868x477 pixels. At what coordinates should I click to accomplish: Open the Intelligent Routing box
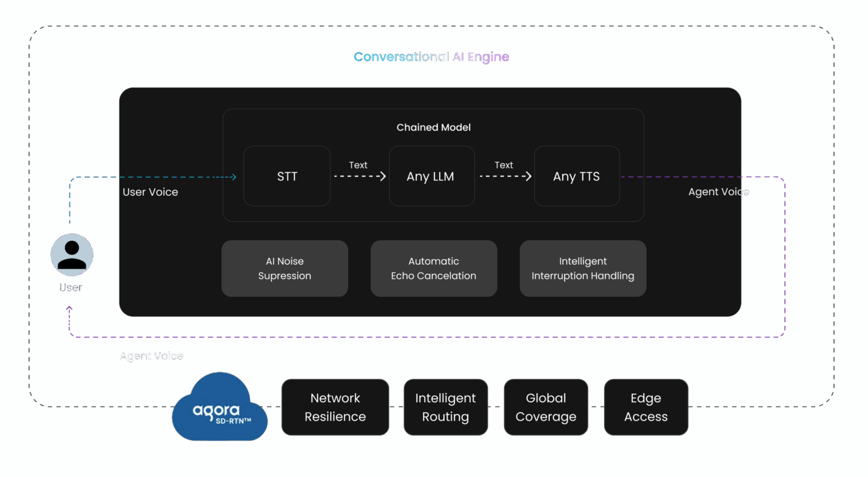pos(446,407)
